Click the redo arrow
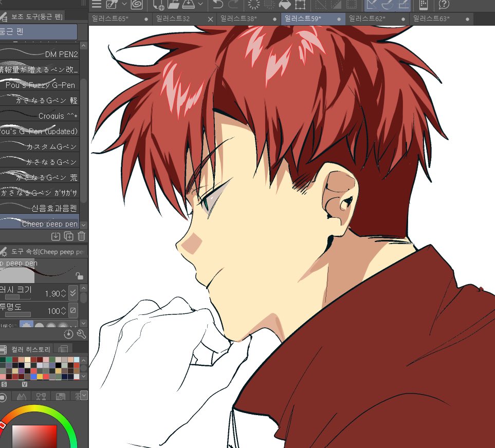 [x=233, y=5]
